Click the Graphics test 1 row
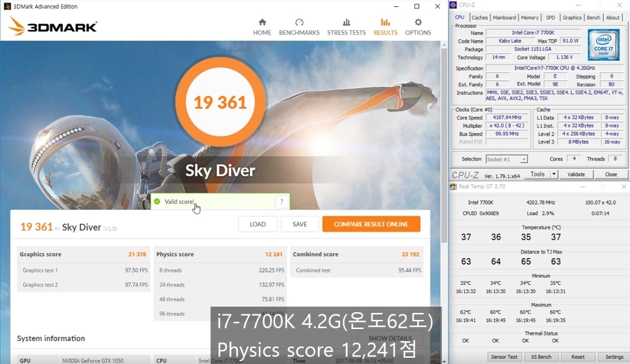This screenshot has width=630, height=364. point(83,270)
